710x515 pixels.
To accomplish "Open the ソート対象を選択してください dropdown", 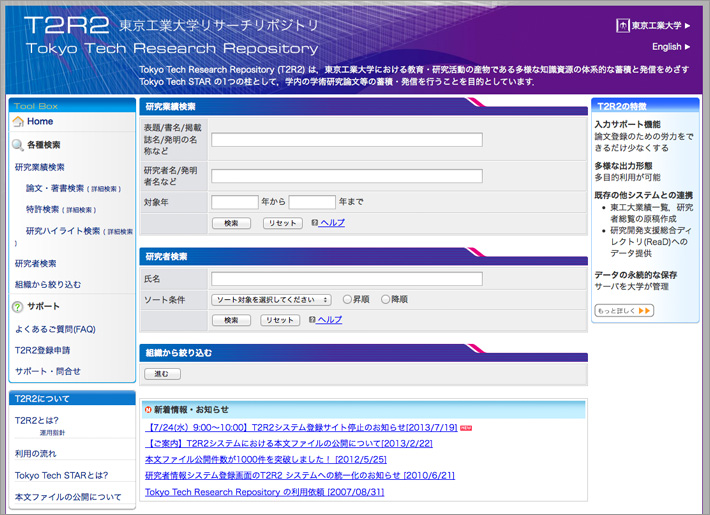I will coord(271,300).
